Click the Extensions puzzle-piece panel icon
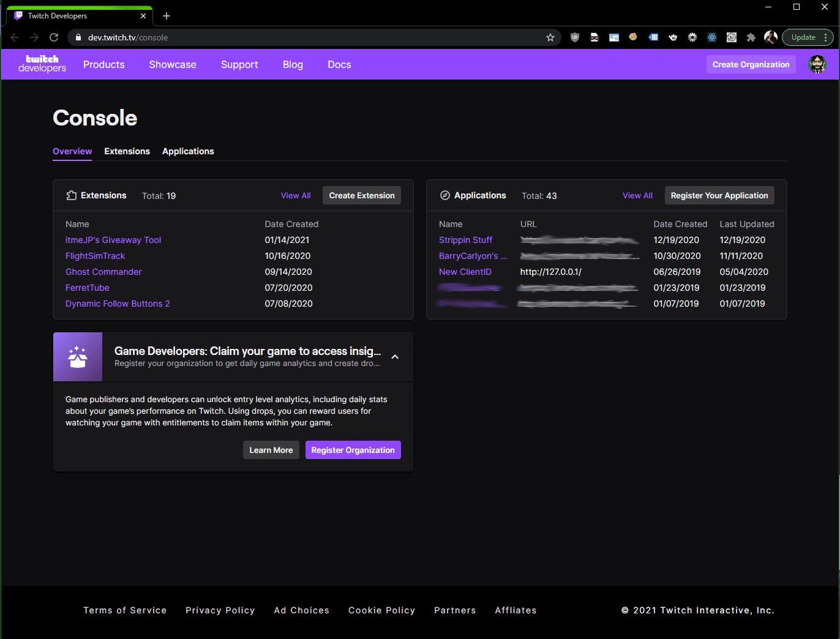Screen dimensions: 840x639 (71, 195)
